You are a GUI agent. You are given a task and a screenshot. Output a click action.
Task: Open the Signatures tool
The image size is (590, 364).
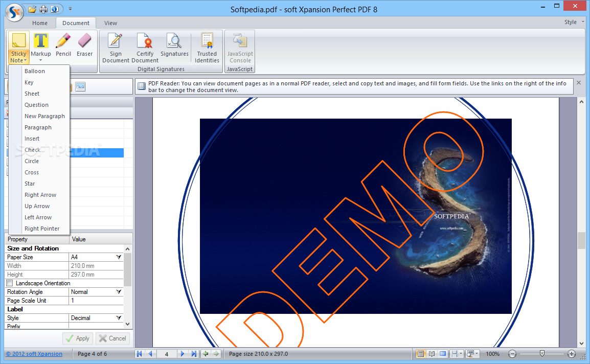click(174, 44)
